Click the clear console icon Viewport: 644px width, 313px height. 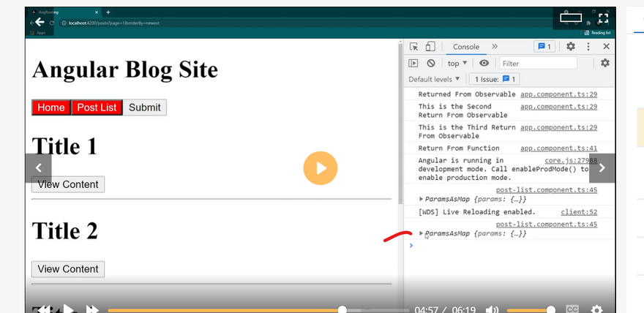431,64
